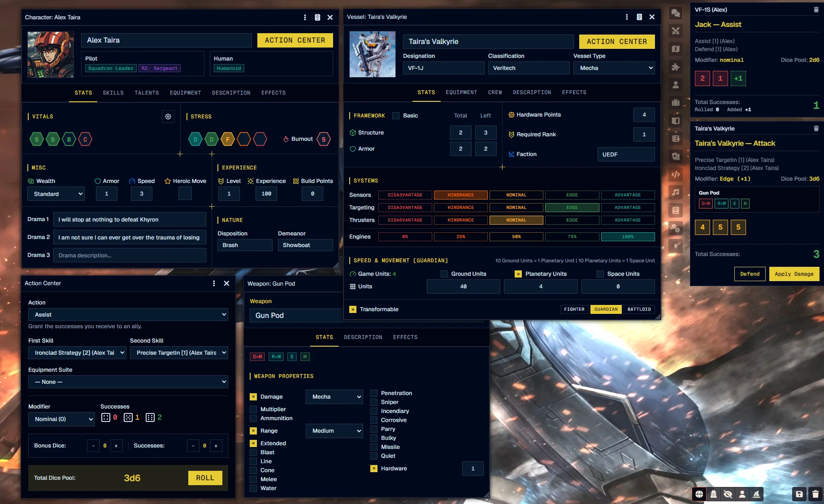Open the Rollable Tables sidebar tab
The image size is (824, 504).
pos(676,139)
